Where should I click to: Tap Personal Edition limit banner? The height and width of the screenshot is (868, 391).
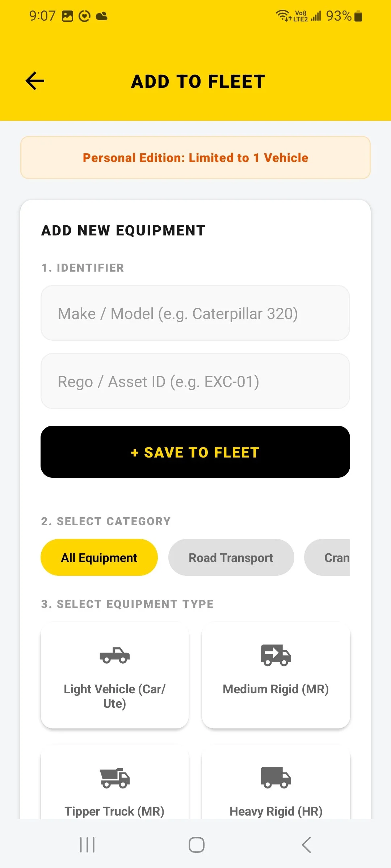pos(195,158)
